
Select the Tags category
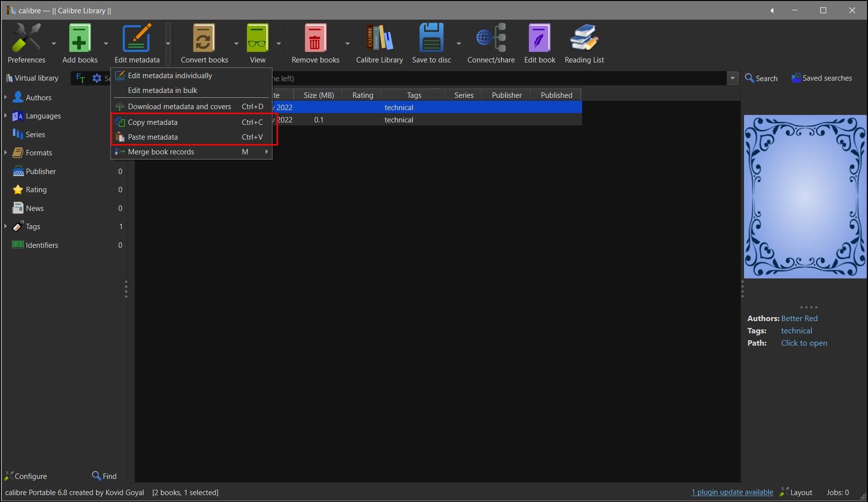point(33,227)
